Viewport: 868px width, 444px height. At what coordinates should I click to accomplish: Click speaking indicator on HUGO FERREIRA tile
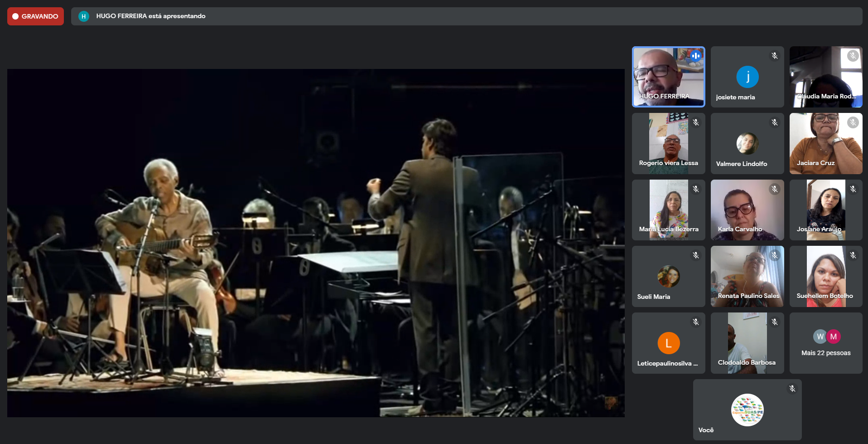[x=695, y=56]
